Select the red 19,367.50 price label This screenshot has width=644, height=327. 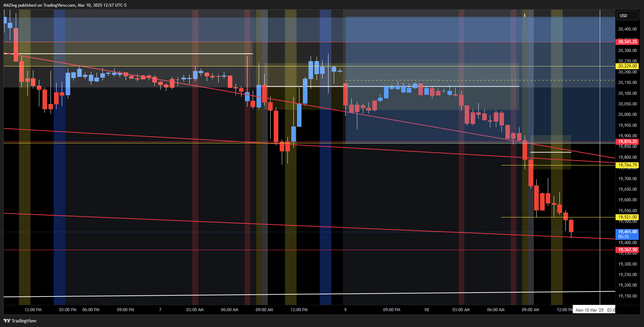(627, 250)
